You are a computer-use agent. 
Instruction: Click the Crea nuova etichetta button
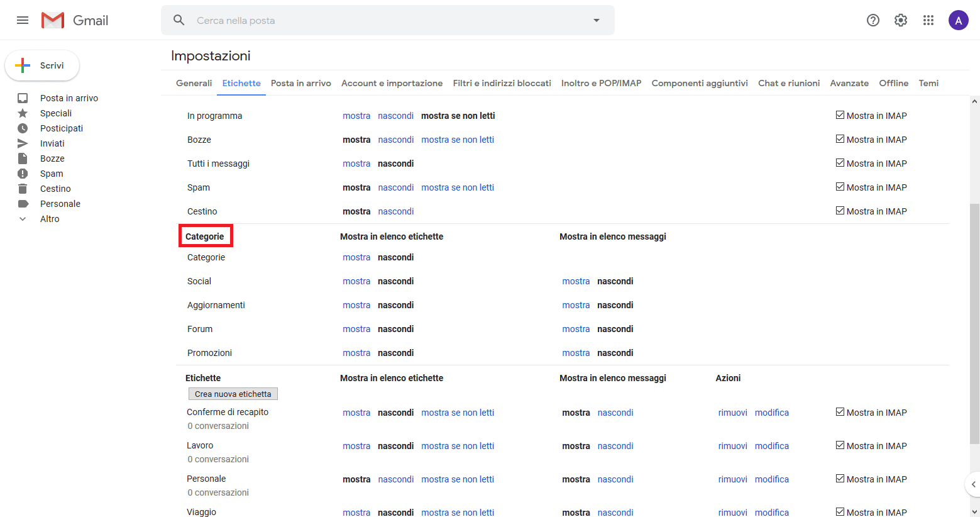[x=233, y=394]
